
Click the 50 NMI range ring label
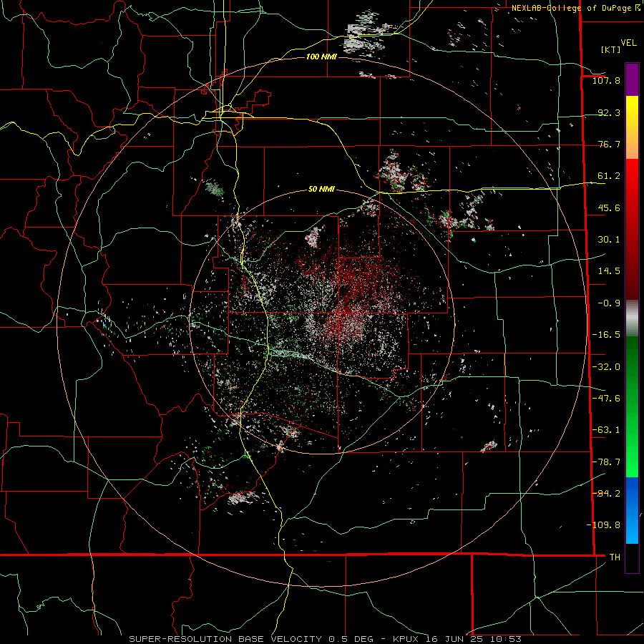(321, 189)
